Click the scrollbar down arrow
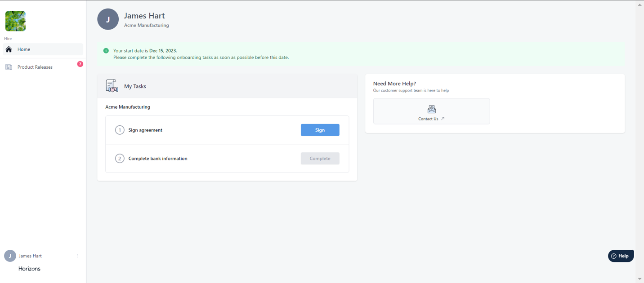644x283 pixels. click(x=640, y=279)
